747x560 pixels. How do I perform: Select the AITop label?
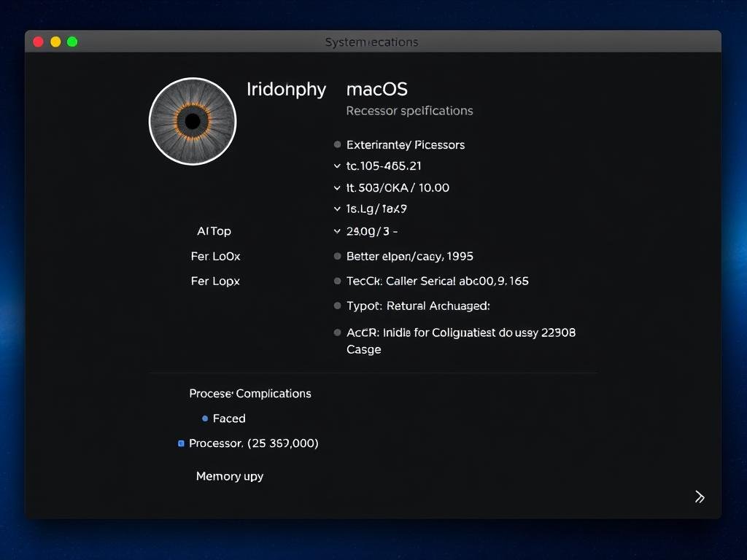214,231
